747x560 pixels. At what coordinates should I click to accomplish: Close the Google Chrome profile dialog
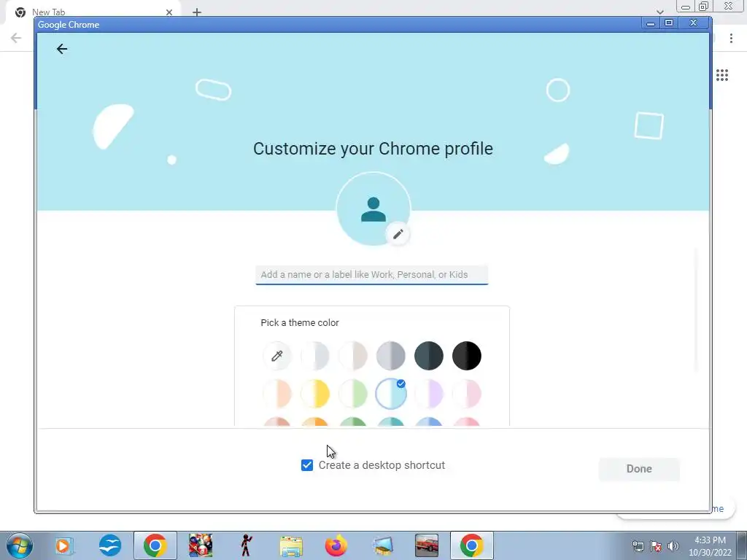(x=694, y=23)
